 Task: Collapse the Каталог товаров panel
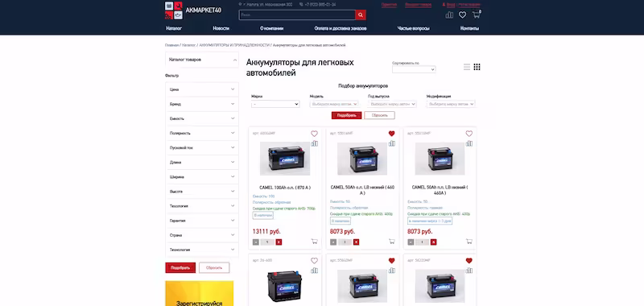202,60
